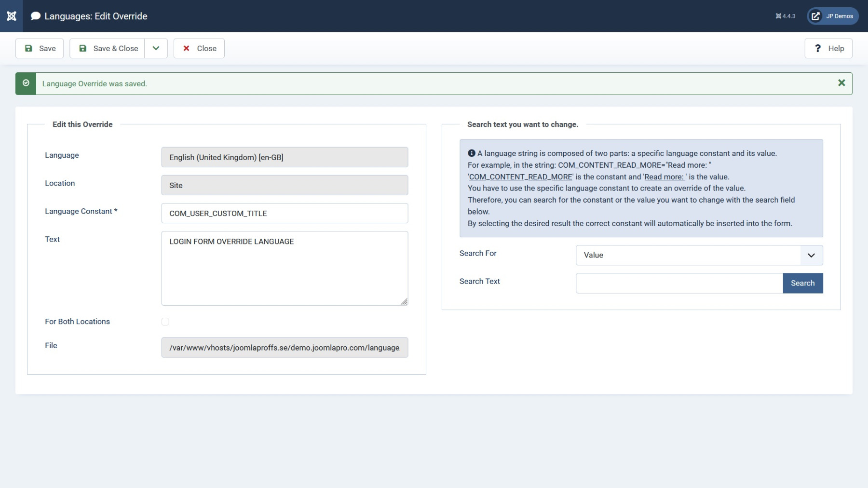Click the Joomla logo icon
868x488 pixels.
[12, 16]
